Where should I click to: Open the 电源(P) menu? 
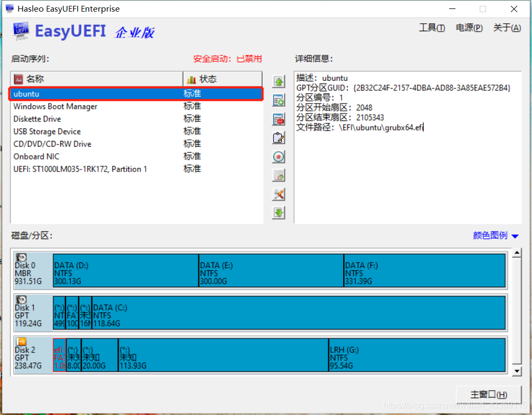pyautogui.click(x=469, y=28)
